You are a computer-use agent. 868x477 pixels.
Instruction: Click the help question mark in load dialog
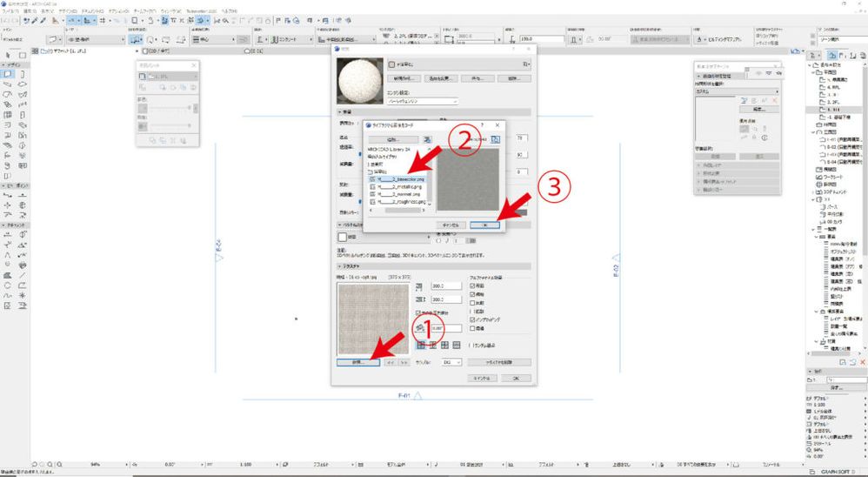click(482, 125)
